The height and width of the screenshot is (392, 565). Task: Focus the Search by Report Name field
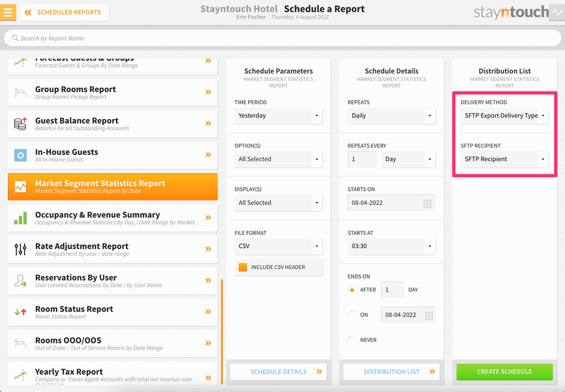tap(282, 38)
